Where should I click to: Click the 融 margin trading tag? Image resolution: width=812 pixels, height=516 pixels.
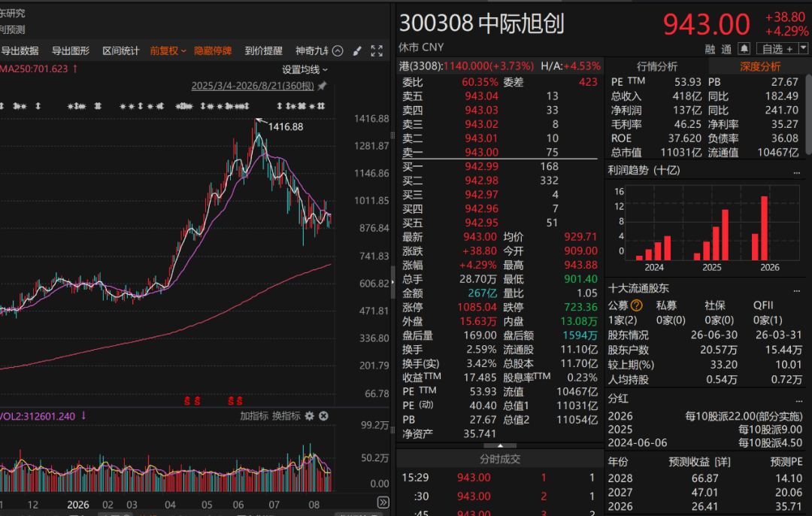coord(710,49)
